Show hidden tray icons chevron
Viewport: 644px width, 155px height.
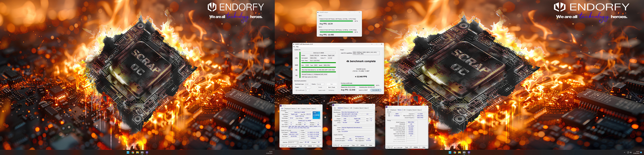pos(624,153)
